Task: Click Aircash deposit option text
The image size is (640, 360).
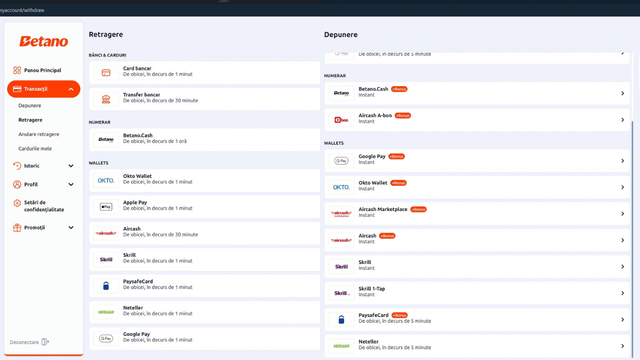Action: click(367, 236)
